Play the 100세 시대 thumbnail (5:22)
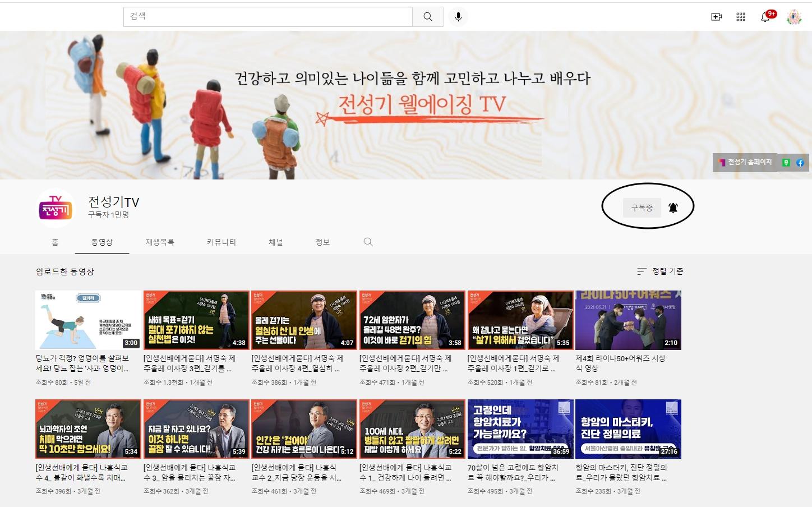The image size is (812, 507). [x=412, y=429]
